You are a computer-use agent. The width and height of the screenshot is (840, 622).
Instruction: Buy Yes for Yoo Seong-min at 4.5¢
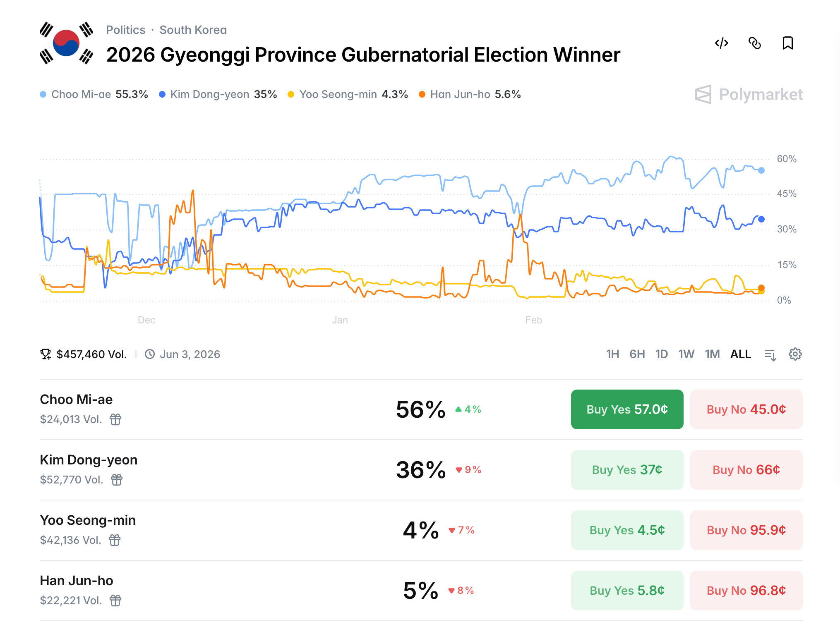pyautogui.click(x=627, y=530)
